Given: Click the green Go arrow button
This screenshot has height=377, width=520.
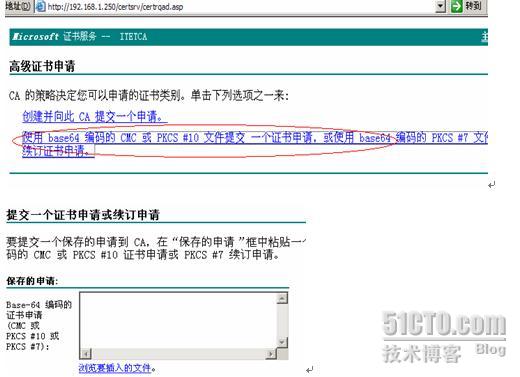Looking at the screenshot, I should (x=456, y=6).
